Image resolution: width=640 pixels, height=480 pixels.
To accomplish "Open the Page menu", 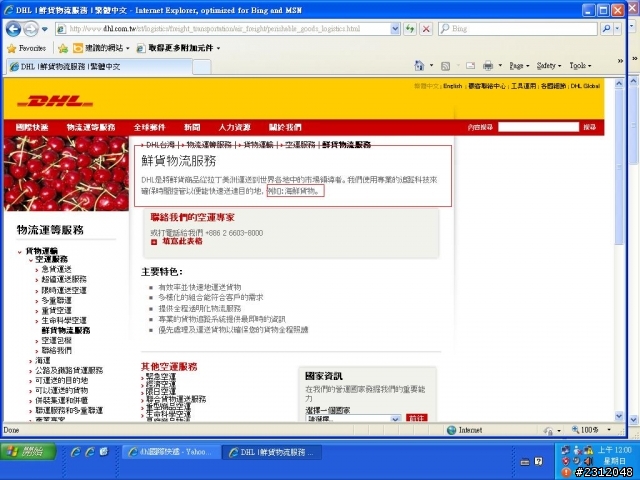I will point(519,66).
